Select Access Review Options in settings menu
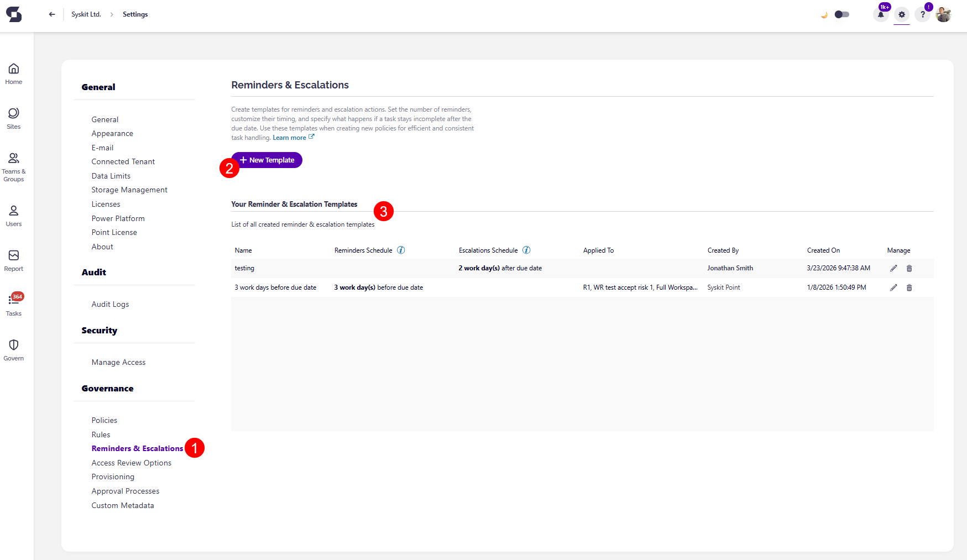Screen dimensions: 967x560 131,463
